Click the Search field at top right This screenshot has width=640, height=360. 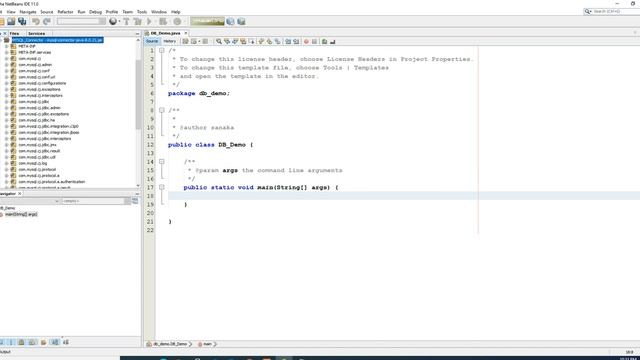(611, 11)
